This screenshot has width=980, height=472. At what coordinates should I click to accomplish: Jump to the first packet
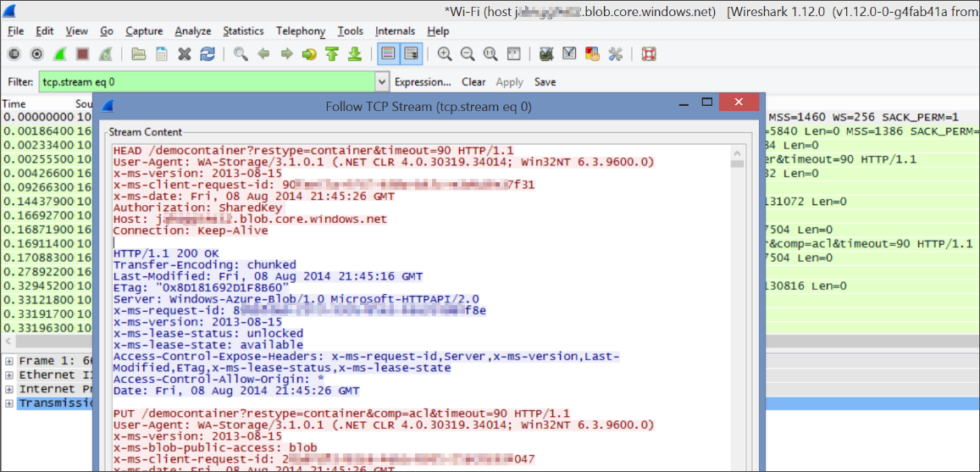[332, 54]
